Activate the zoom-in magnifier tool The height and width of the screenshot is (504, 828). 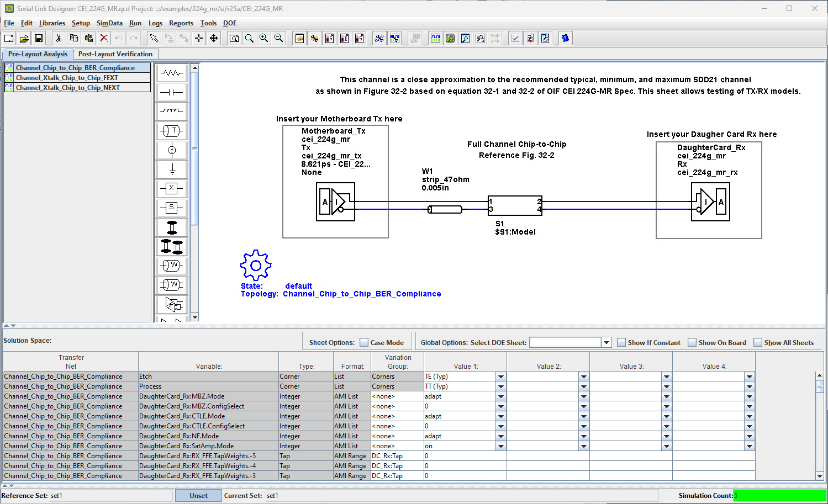tap(264, 38)
